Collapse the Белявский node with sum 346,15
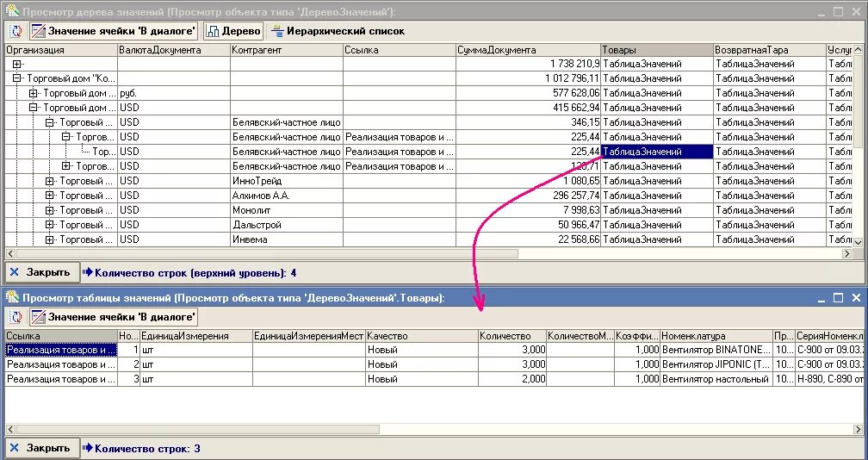The height and width of the screenshot is (460, 868). pos(50,122)
